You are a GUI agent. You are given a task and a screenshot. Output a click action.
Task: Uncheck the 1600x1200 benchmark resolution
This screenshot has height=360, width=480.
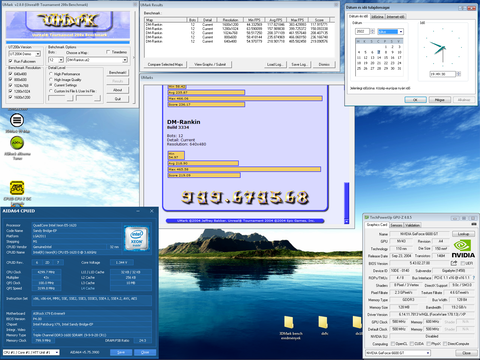pos(10,97)
